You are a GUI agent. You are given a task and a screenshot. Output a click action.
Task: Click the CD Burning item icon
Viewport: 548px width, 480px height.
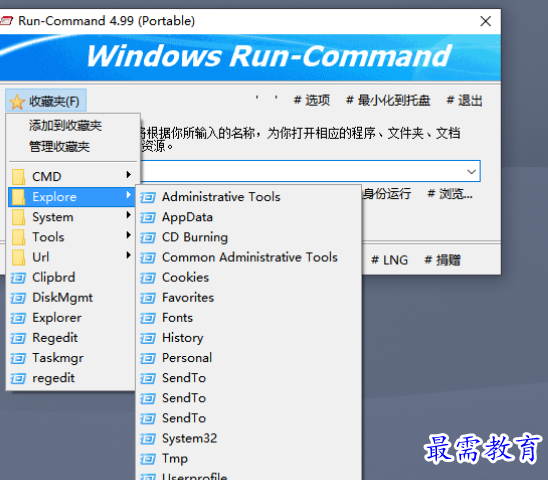point(148,238)
